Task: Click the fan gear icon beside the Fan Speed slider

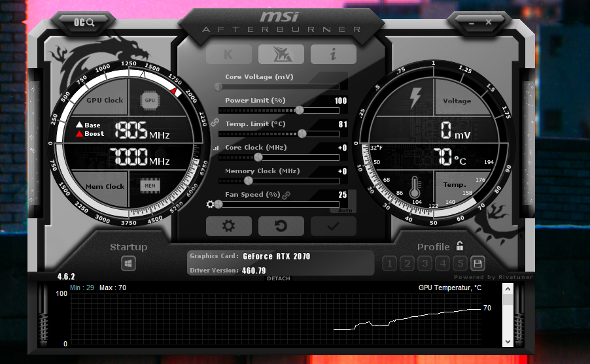Action: 210,204
